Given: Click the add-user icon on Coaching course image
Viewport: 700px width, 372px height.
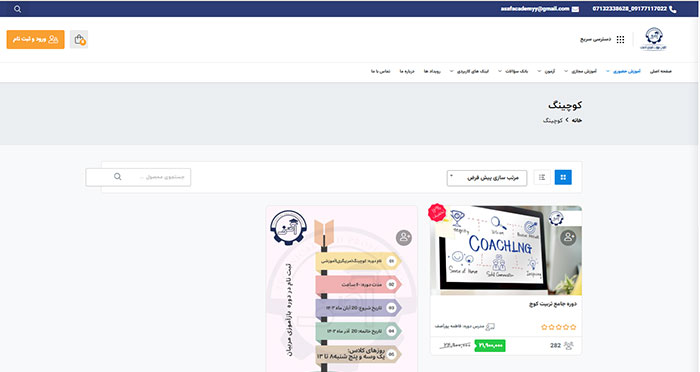Looking at the screenshot, I should pos(568,237).
